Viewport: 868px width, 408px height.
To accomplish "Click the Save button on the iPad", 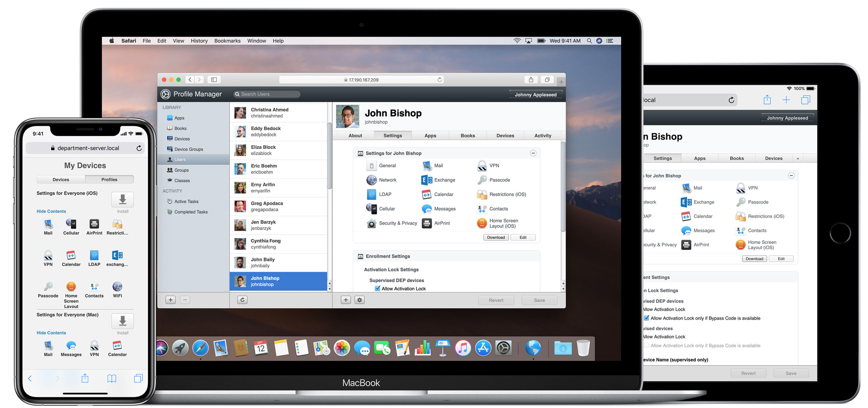I will [791, 373].
